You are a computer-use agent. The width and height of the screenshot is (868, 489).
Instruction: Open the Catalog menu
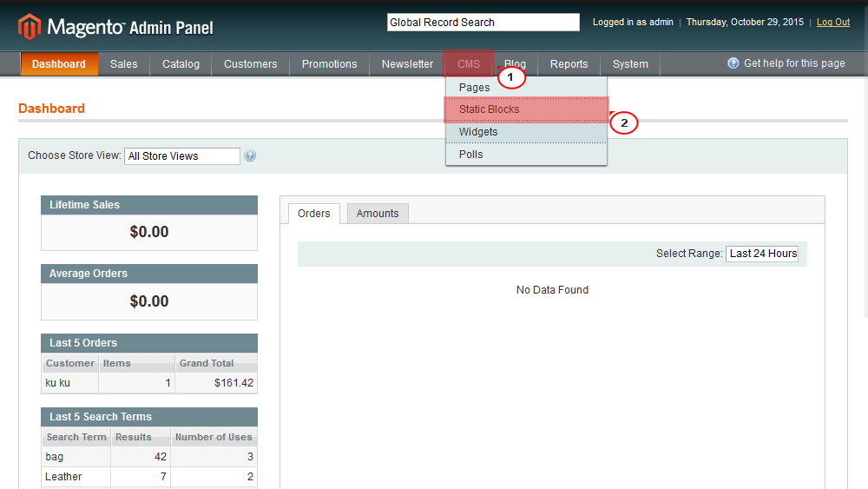[x=181, y=64]
